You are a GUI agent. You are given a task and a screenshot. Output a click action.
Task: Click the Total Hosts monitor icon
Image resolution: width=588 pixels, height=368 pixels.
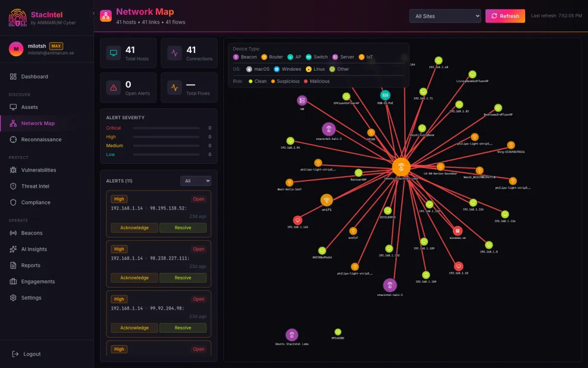[x=114, y=53]
